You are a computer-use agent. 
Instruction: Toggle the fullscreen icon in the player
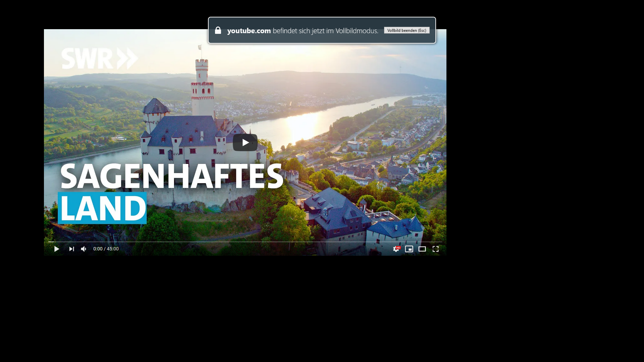click(435, 249)
